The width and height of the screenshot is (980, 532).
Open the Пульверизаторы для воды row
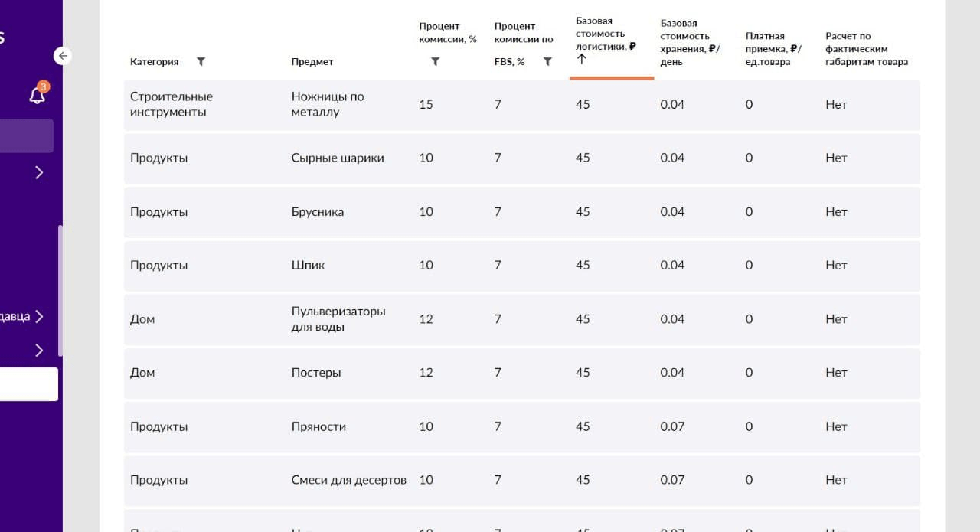tap(521, 319)
